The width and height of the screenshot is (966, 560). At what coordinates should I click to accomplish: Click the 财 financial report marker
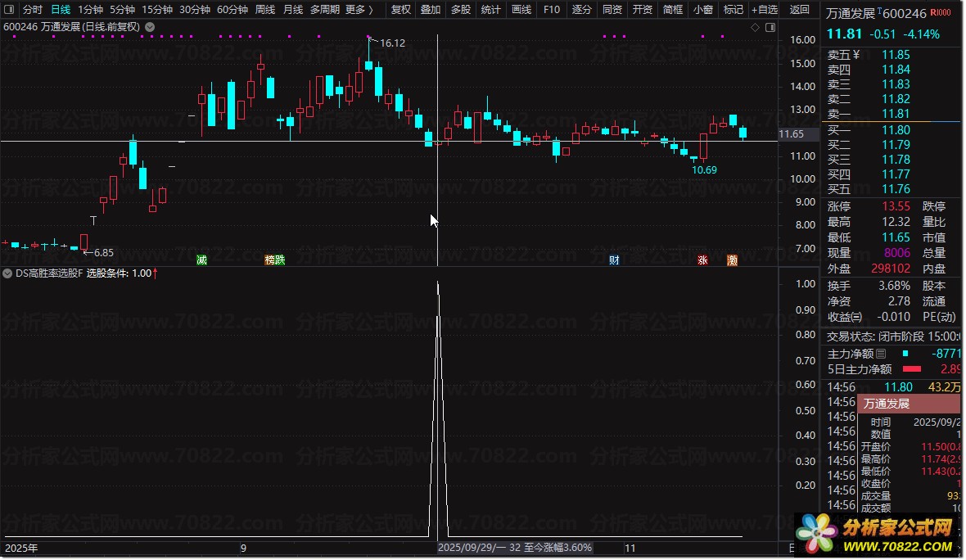614,260
